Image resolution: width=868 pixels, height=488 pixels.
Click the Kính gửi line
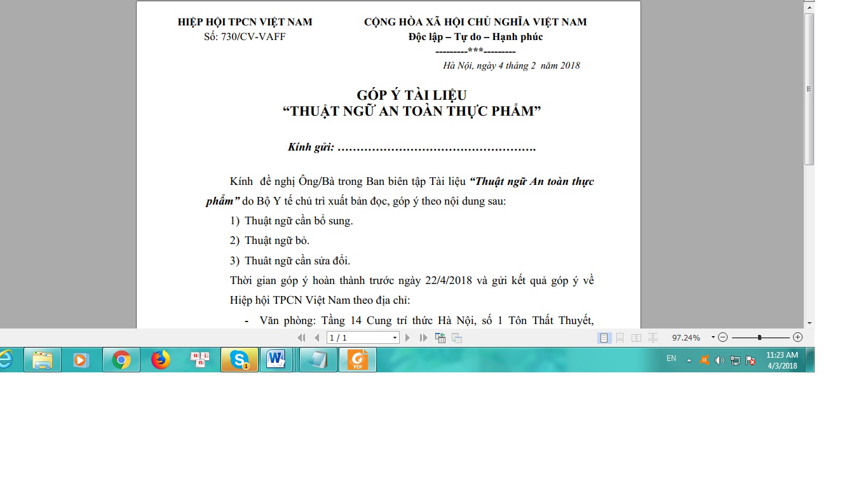pyautogui.click(x=412, y=147)
